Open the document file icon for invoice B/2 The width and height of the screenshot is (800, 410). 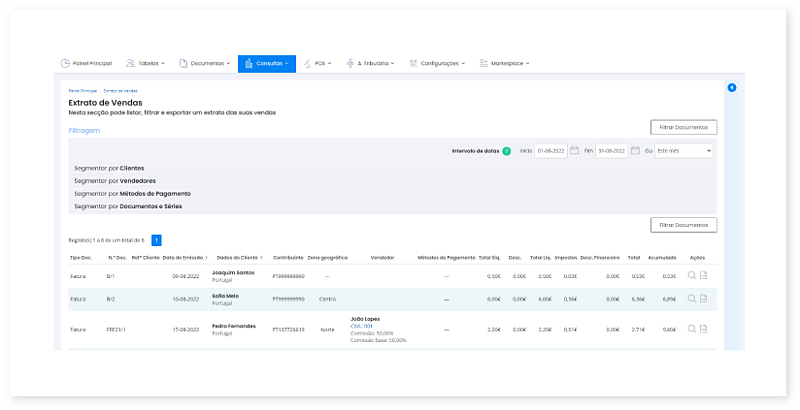tap(703, 298)
